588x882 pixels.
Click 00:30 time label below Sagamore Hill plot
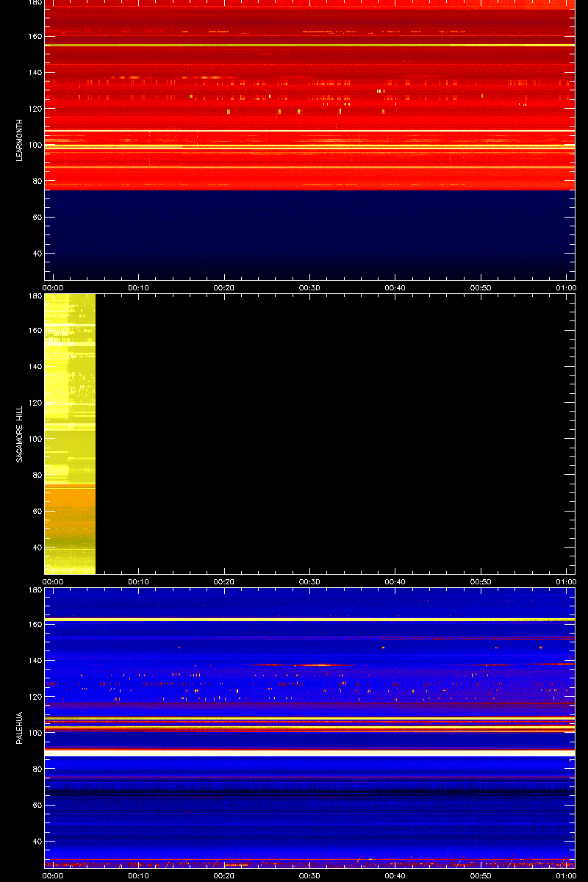pos(309,581)
